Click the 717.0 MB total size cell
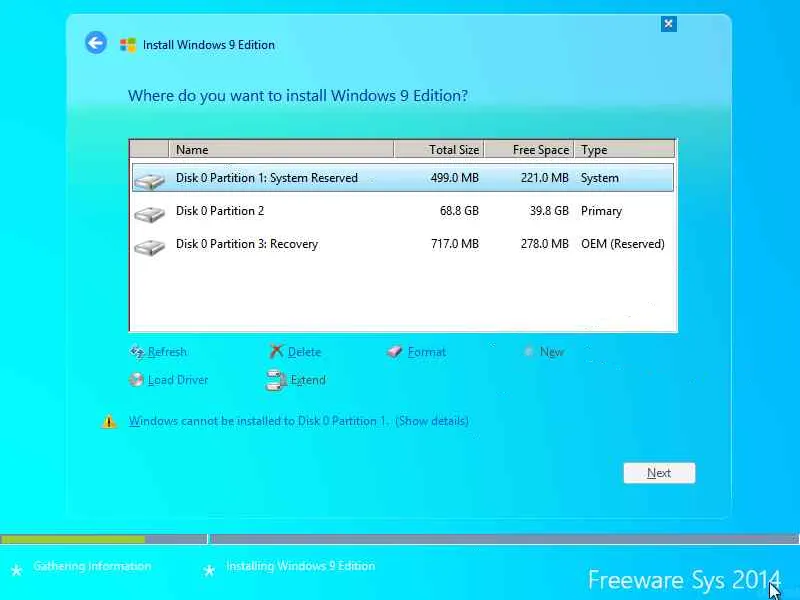 pyautogui.click(x=455, y=244)
